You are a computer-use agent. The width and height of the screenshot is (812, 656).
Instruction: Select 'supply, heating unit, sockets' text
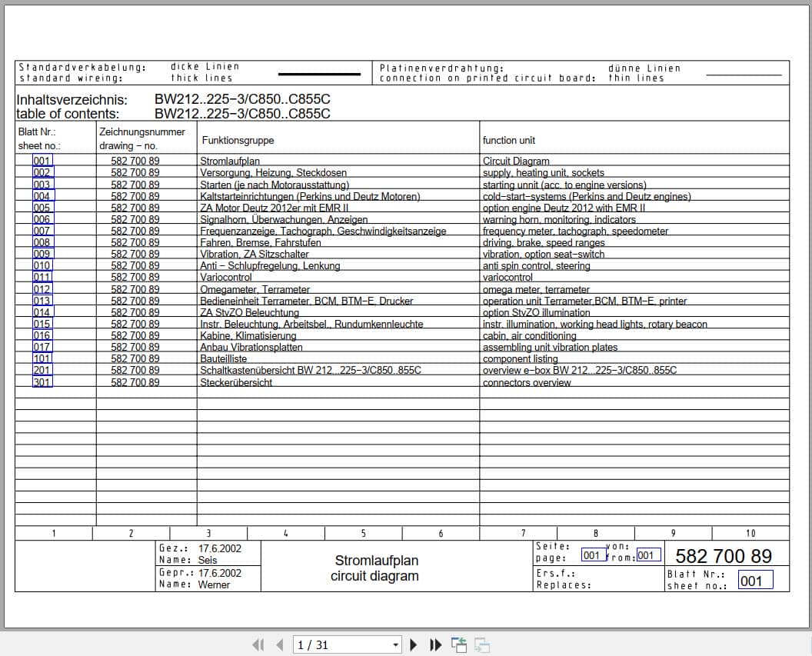coord(543,172)
